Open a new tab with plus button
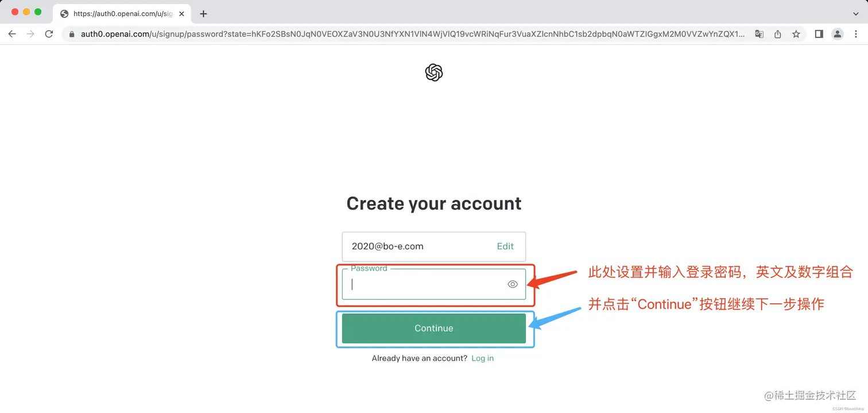Viewport: 868px width, 413px height. (x=203, y=13)
